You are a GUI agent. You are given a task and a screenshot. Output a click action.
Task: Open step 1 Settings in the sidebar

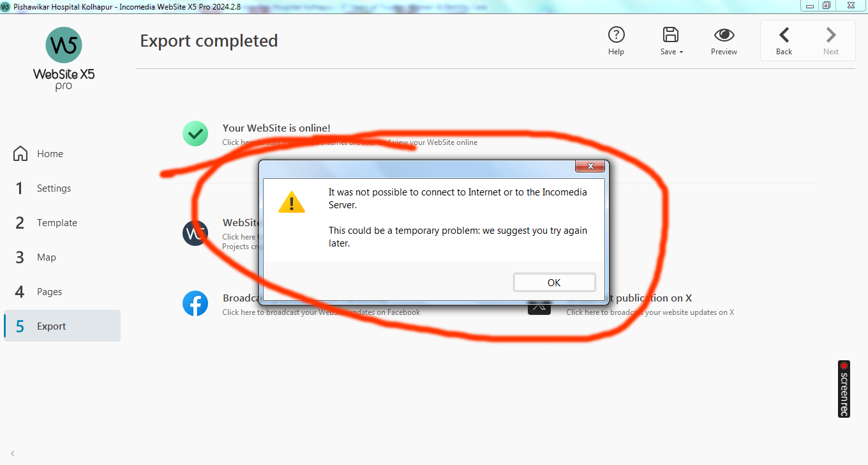(x=42, y=188)
